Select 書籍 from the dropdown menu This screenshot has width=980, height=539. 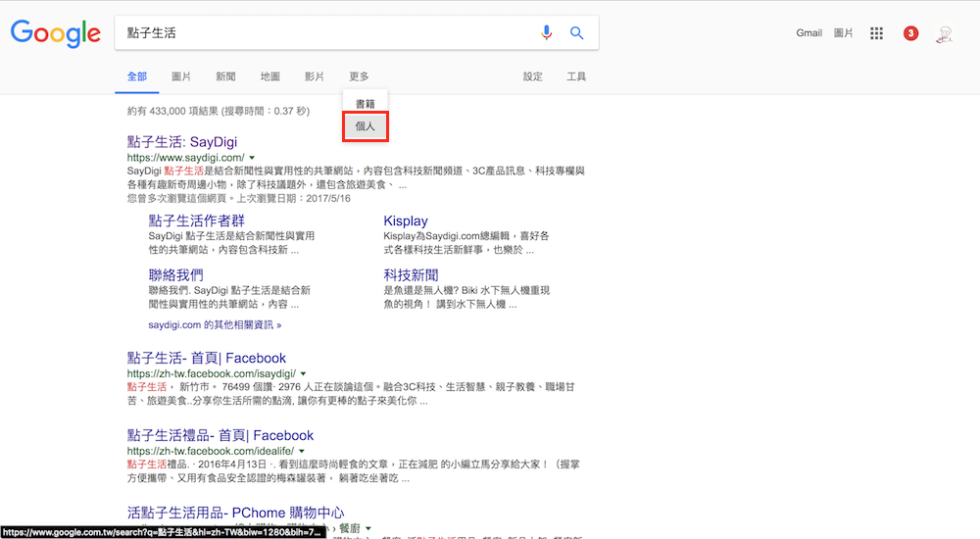tap(366, 103)
